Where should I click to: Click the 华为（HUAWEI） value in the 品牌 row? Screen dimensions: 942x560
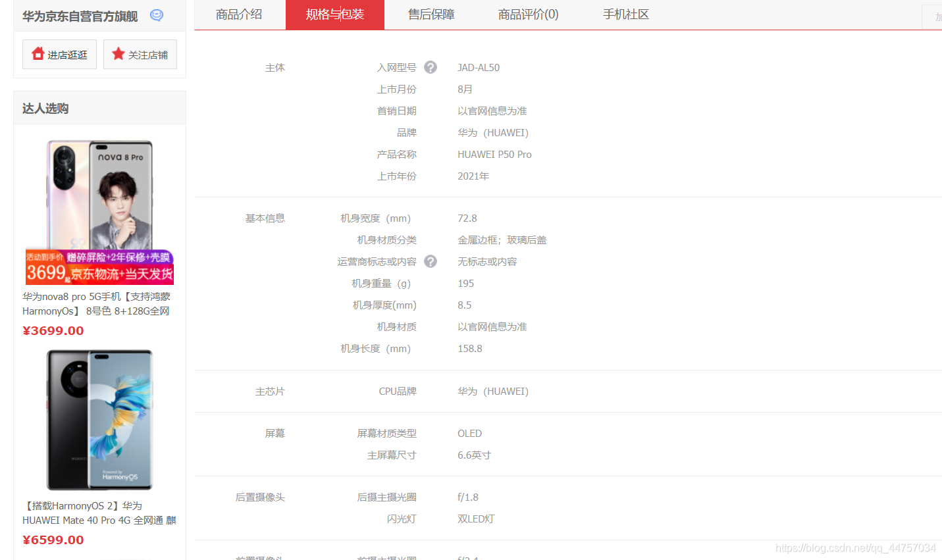(493, 133)
